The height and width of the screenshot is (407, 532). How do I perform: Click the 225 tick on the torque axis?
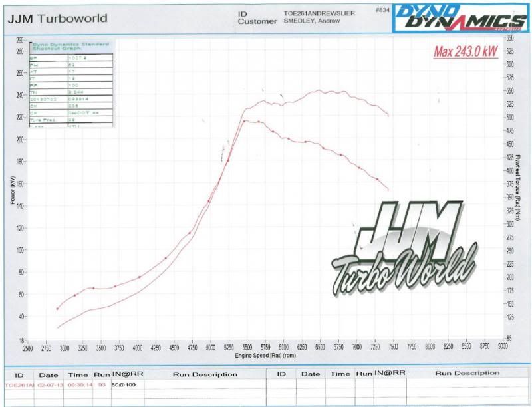tap(510, 264)
